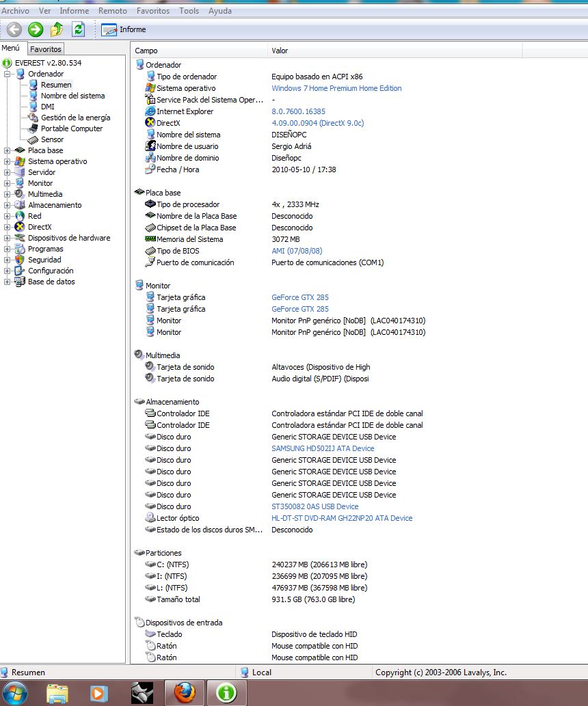The height and width of the screenshot is (706, 588).
Task: Select Nombre del sistema in tree
Action: [72, 96]
